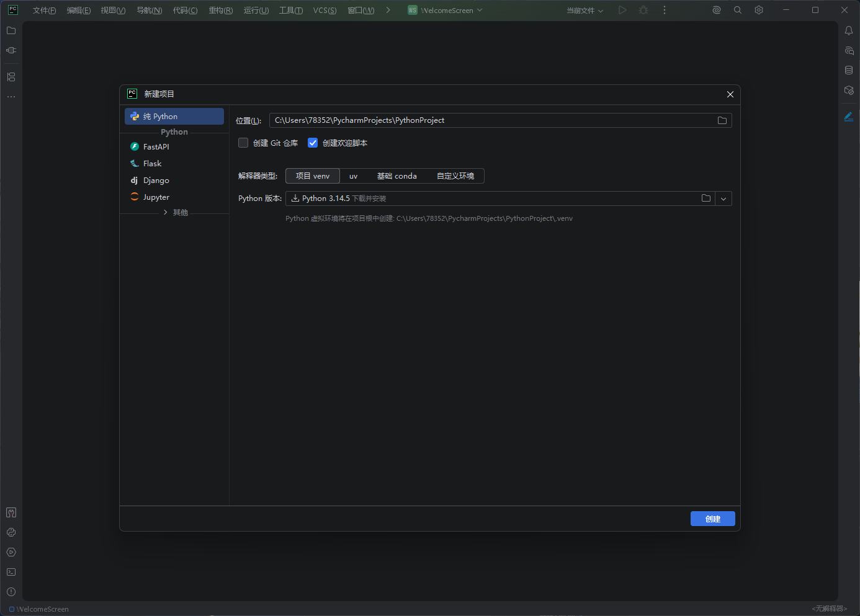This screenshot has width=860, height=616.
Task: Select uv interpreter type
Action: (x=354, y=176)
